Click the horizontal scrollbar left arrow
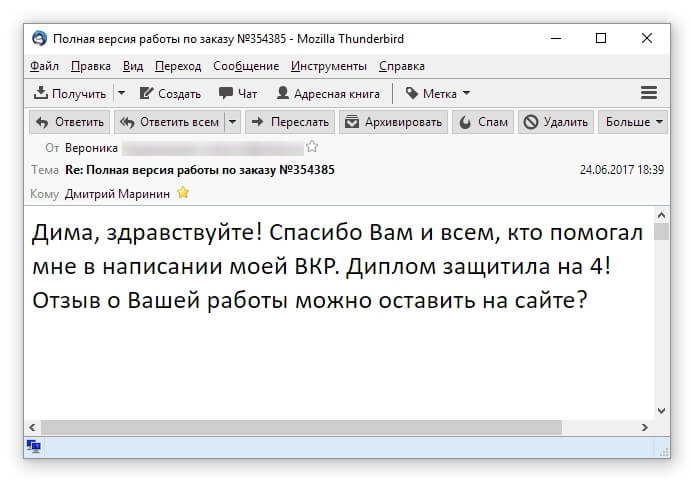Screen dimensions: 692x480 tap(32, 427)
